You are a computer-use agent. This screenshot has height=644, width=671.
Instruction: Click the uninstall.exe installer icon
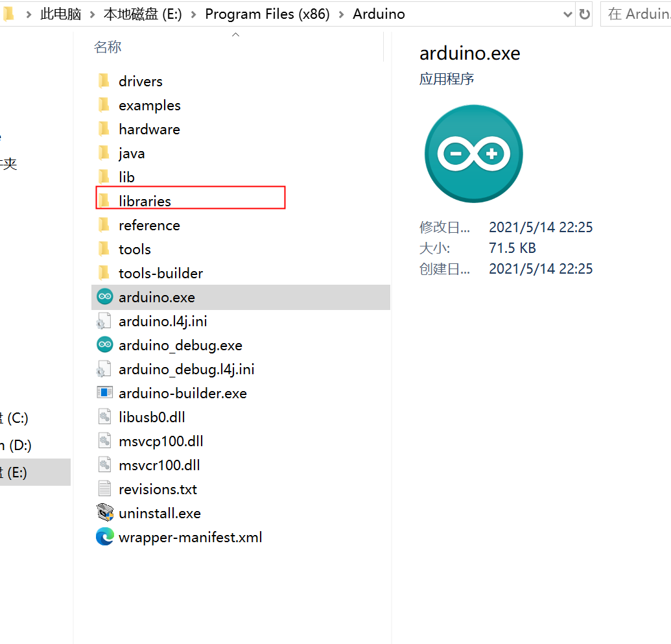pyautogui.click(x=104, y=513)
